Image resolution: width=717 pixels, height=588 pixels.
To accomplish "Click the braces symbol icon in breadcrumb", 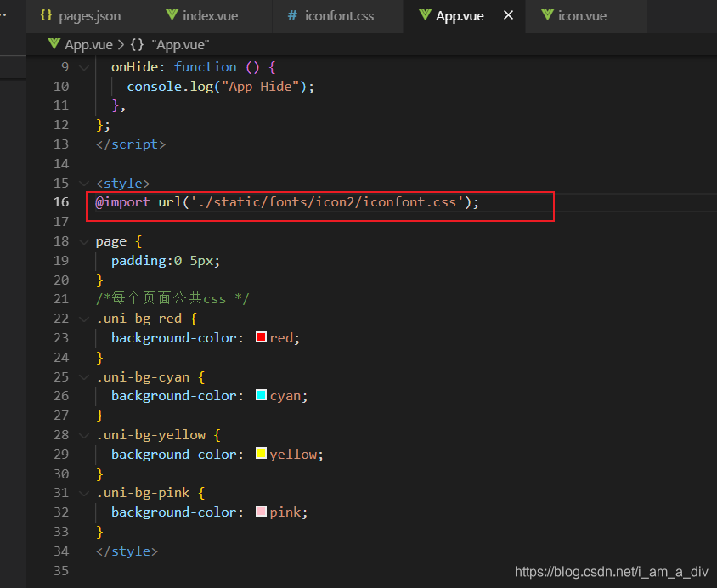I will click(137, 45).
